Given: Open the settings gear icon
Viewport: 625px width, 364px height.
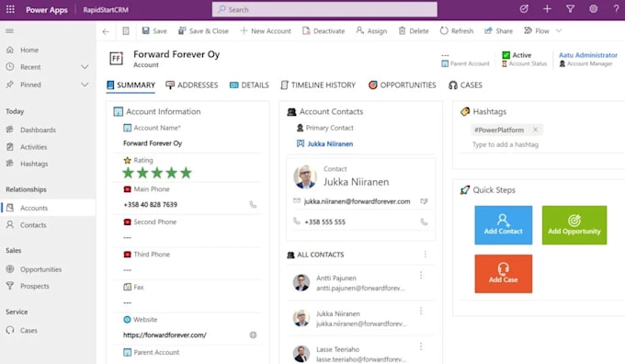Looking at the screenshot, I should click(x=593, y=9).
